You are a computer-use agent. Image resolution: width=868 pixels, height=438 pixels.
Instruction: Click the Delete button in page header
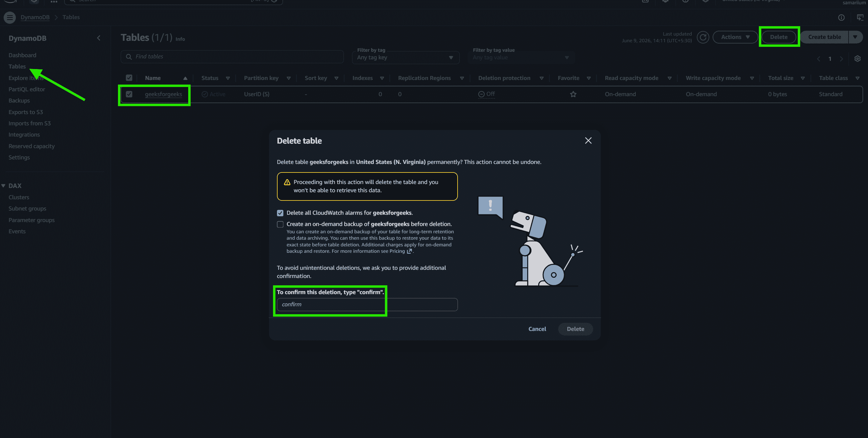[x=779, y=37]
